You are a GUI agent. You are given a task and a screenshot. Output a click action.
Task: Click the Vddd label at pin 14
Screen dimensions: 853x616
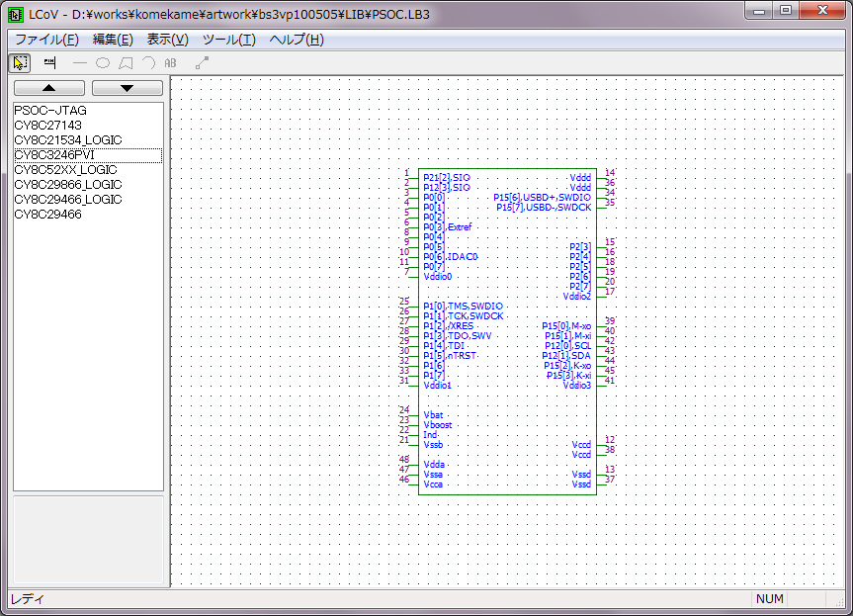[x=580, y=177]
